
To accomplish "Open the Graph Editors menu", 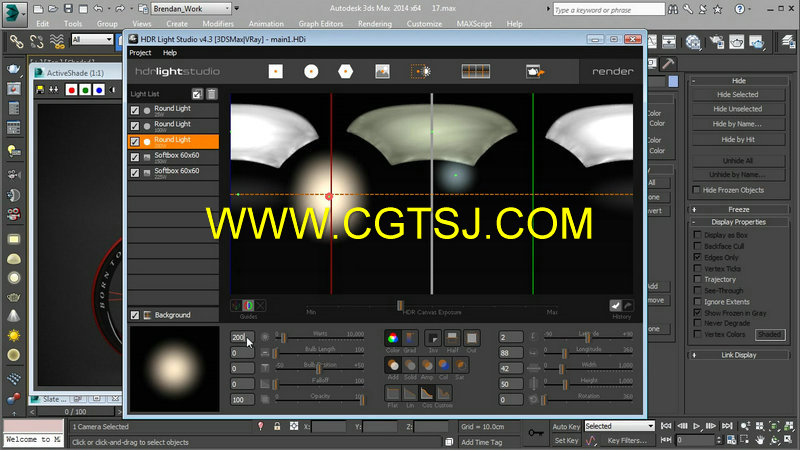I will point(320,23).
